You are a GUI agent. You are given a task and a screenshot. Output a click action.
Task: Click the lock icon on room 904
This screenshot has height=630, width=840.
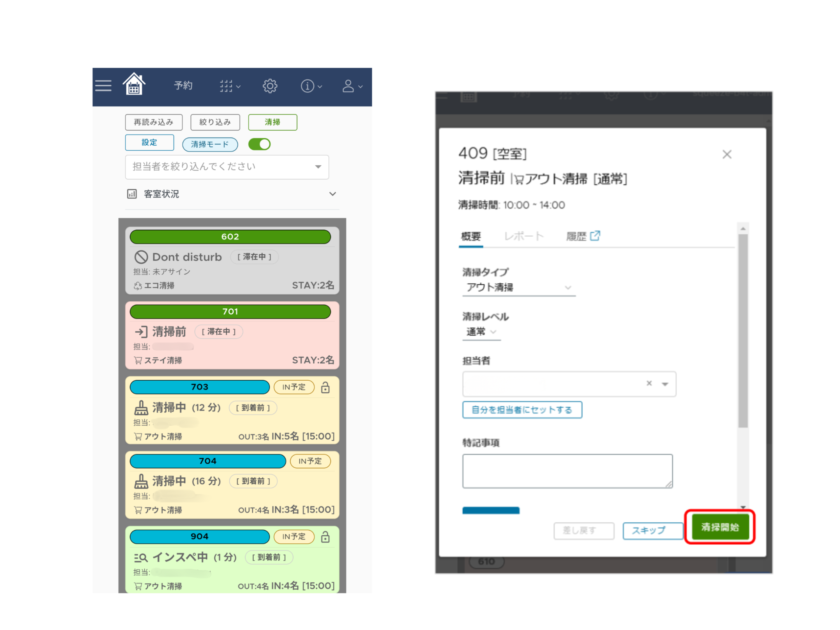pos(325,537)
